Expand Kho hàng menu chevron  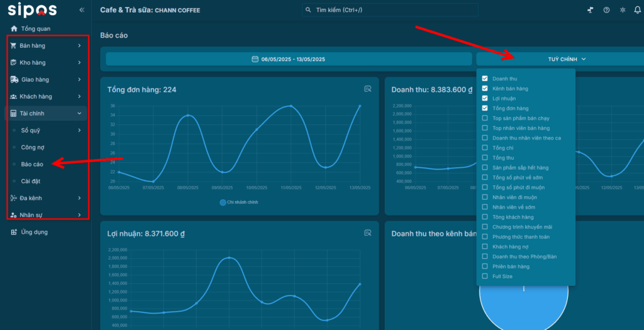(x=79, y=62)
